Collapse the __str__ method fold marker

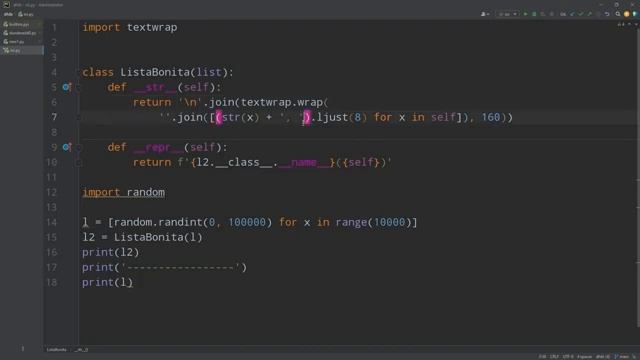click(x=79, y=87)
